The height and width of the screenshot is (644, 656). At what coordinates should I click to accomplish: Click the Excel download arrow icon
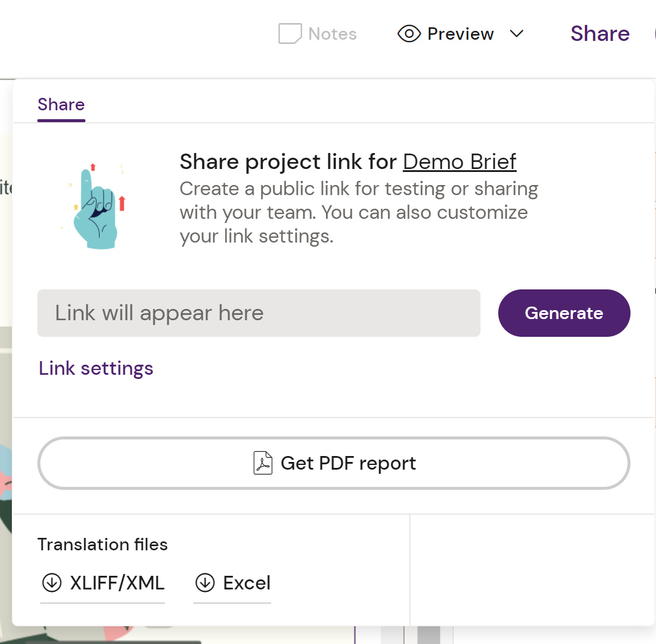pyautogui.click(x=205, y=583)
